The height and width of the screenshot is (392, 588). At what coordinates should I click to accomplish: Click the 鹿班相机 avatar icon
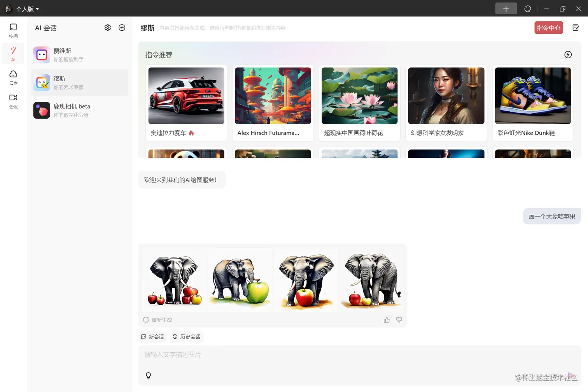(42, 110)
